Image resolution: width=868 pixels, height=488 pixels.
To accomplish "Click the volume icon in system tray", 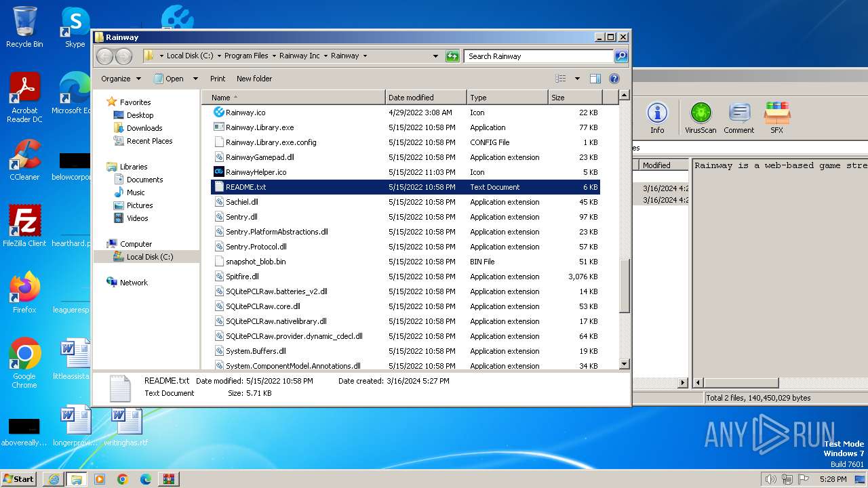I will click(x=770, y=479).
